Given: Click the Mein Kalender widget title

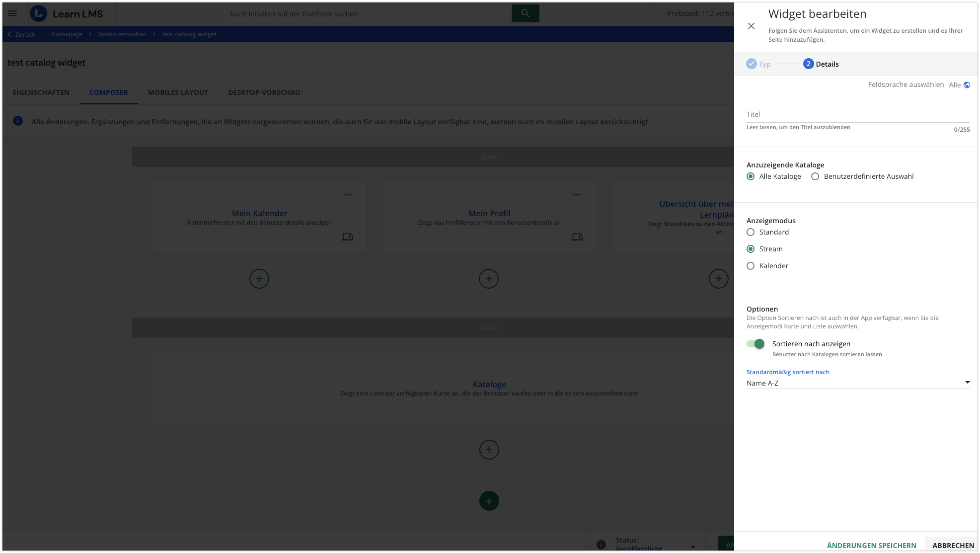Looking at the screenshot, I should 260,213.
